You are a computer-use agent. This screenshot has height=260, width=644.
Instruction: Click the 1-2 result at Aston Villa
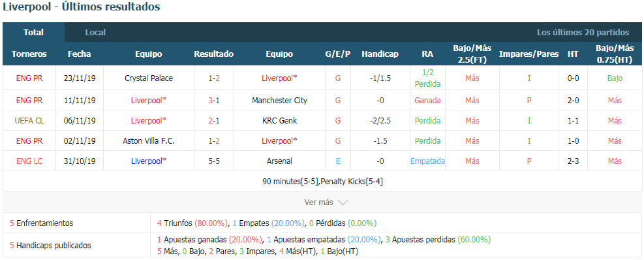point(213,140)
